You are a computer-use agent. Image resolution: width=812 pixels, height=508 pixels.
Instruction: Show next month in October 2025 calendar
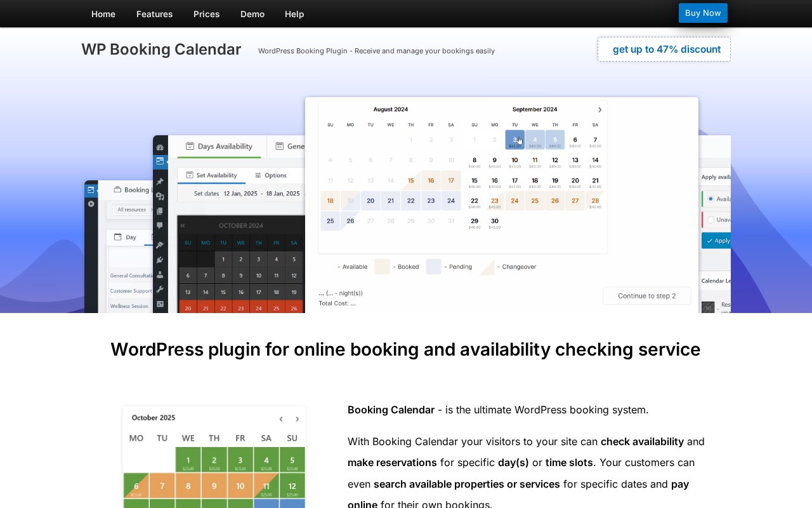tap(297, 419)
